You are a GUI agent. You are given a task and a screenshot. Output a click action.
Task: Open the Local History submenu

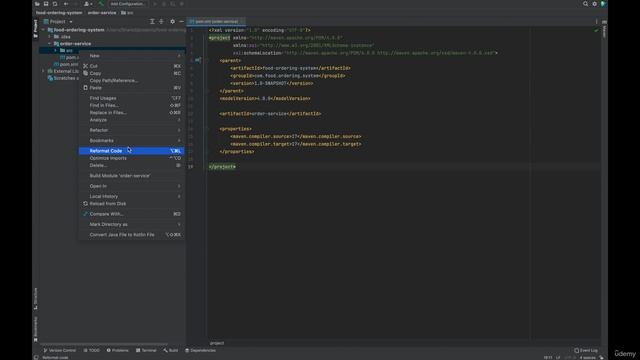(131, 196)
